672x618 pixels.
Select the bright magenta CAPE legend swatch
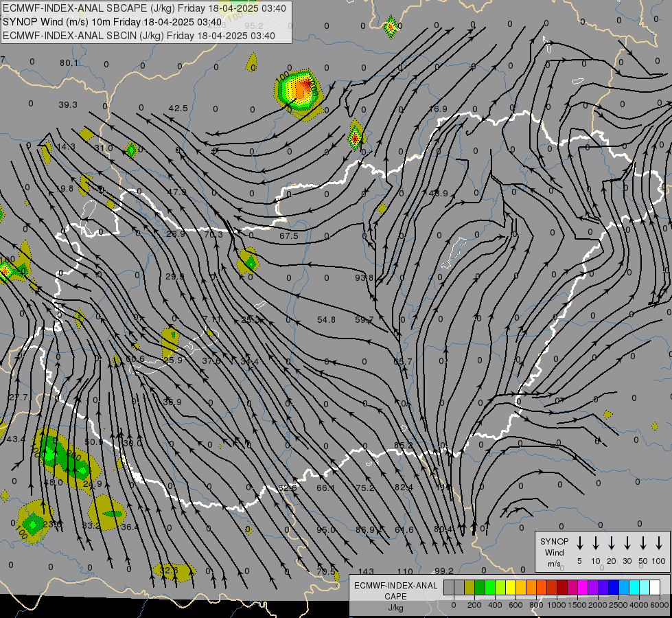point(583,588)
